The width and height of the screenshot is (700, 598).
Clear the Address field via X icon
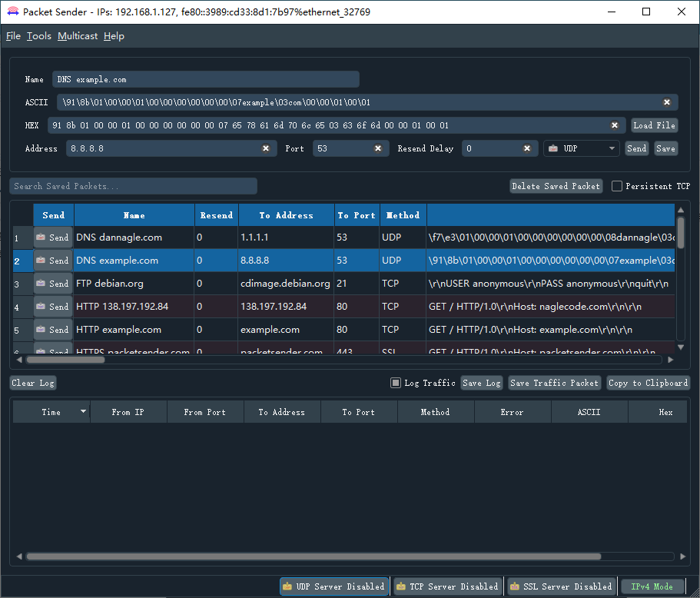266,148
